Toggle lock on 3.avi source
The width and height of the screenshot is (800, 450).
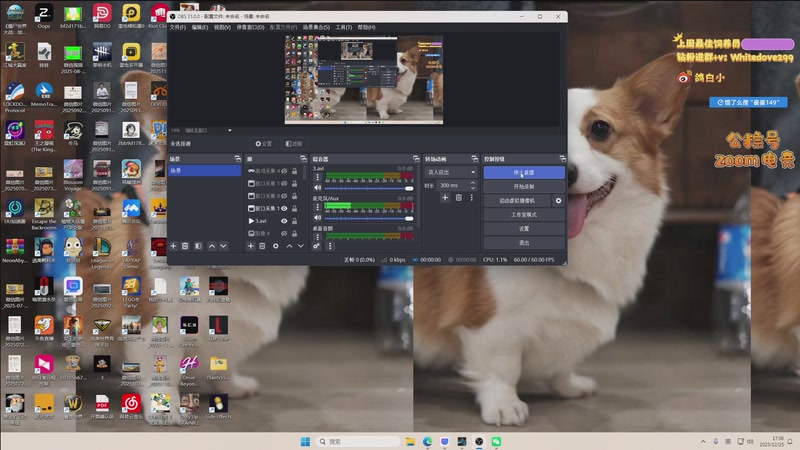[x=294, y=221]
